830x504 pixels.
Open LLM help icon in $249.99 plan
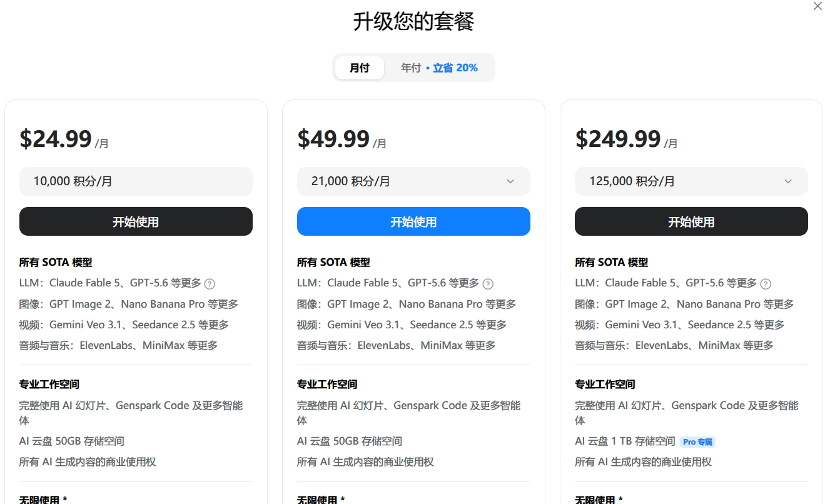point(766,284)
